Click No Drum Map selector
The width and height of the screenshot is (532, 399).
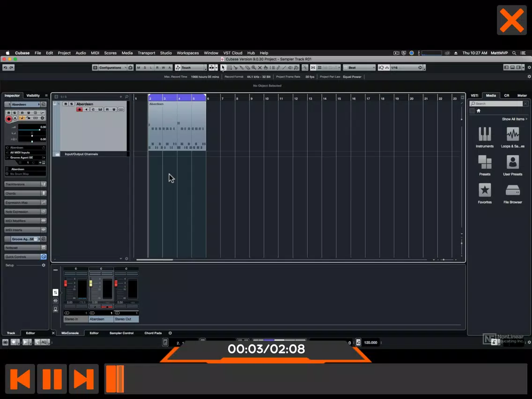click(x=25, y=174)
